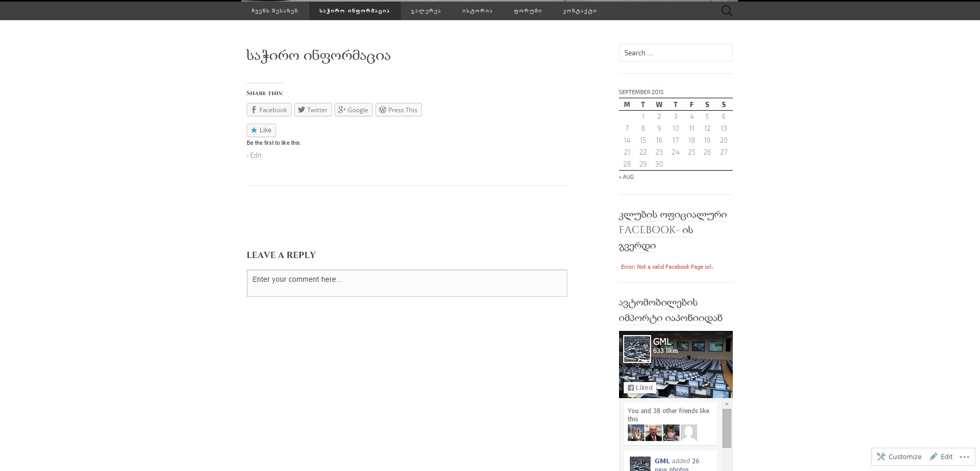Viewport: 980px width, 471px height.
Task: Click the comment box 'Enter your comment here'
Action: (407, 283)
